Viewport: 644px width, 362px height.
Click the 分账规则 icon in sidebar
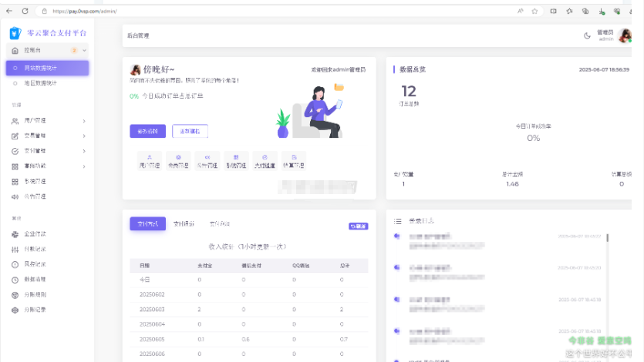tap(15, 295)
